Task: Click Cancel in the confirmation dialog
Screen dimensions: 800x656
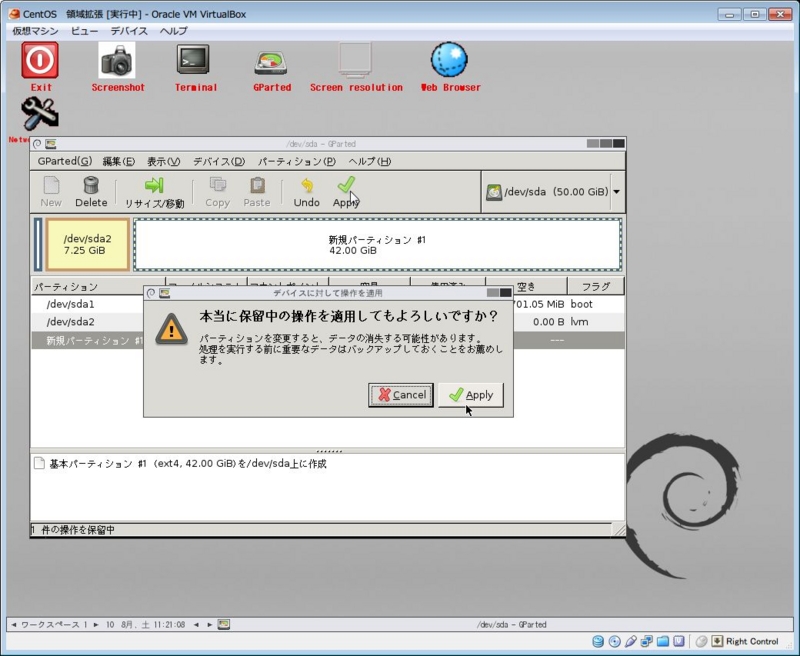Action: [399, 395]
